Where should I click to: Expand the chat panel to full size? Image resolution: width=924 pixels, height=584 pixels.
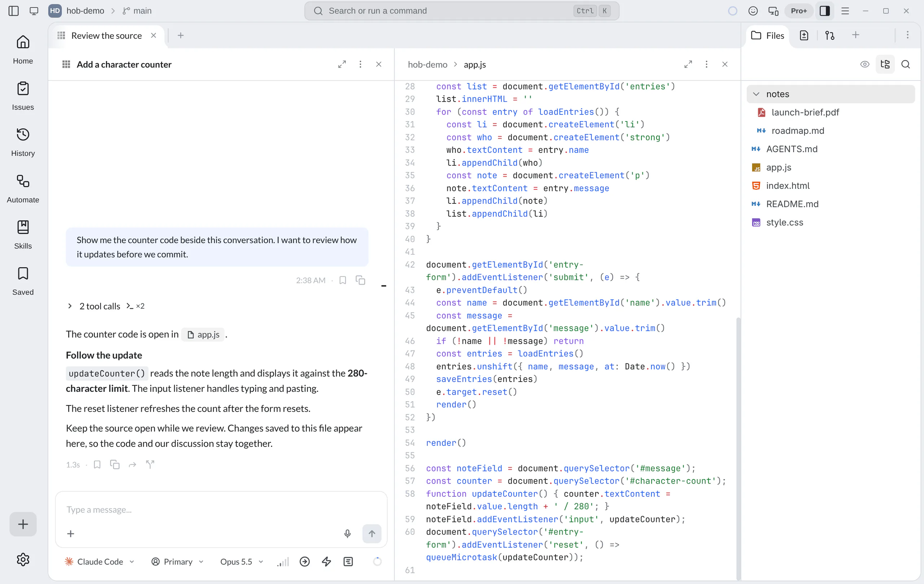click(x=342, y=64)
